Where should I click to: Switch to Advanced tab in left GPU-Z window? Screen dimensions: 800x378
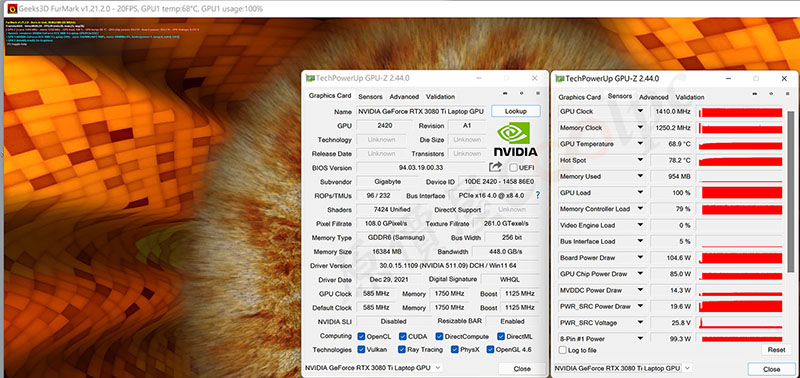pyautogui.click(x=404, y=96)
